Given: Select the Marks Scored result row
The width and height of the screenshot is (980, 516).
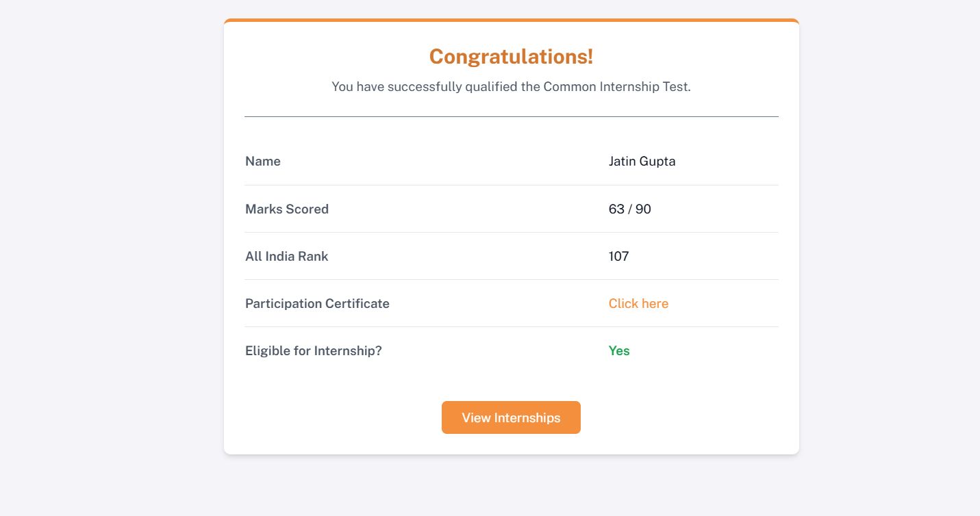Looking at the screenshot, I should point(511,209).
